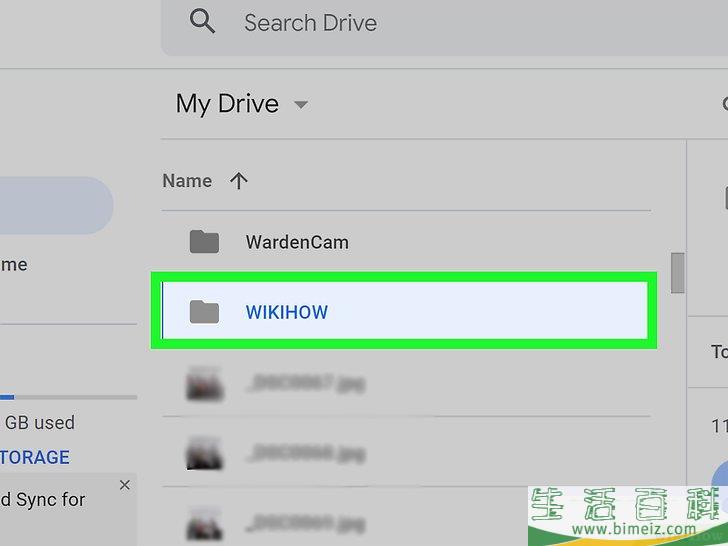Sort by the Name column header

pos(187,181)
